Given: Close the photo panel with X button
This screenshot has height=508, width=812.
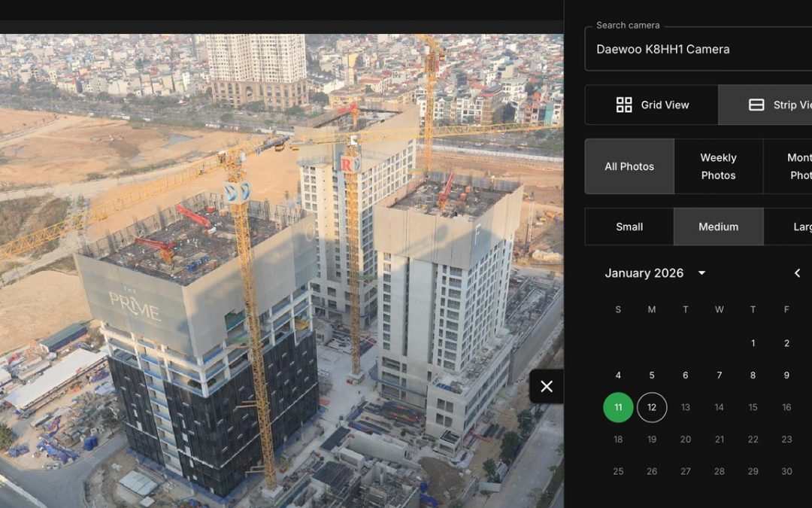Looking at the screenshot, I should click(x=547, y=386).
